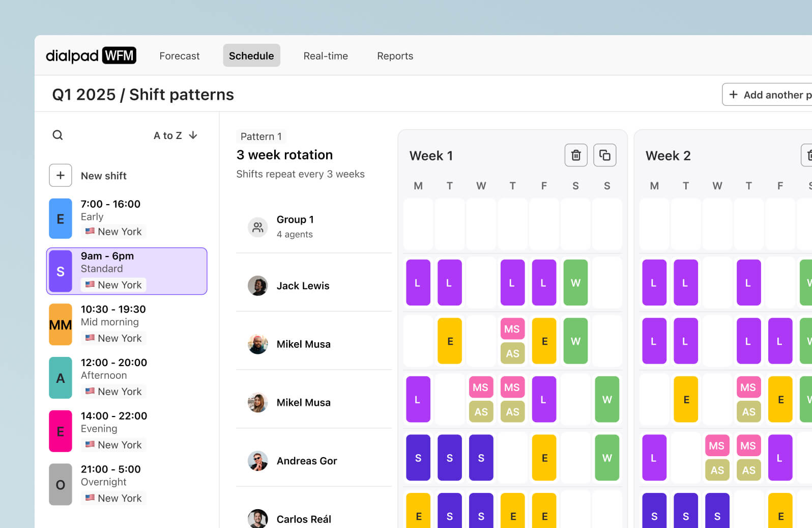Click the plus icon on Add another pattern
812x528 pixels.
click(733, 95)
